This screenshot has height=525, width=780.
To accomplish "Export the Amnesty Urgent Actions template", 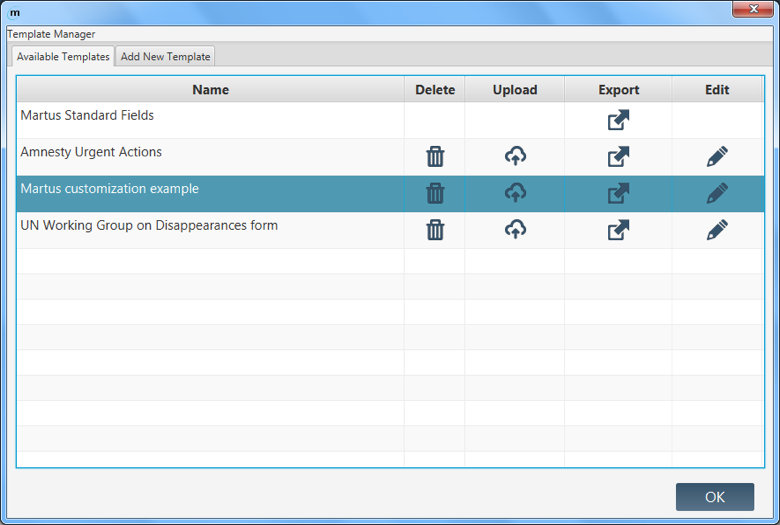I will click(618, 157).
